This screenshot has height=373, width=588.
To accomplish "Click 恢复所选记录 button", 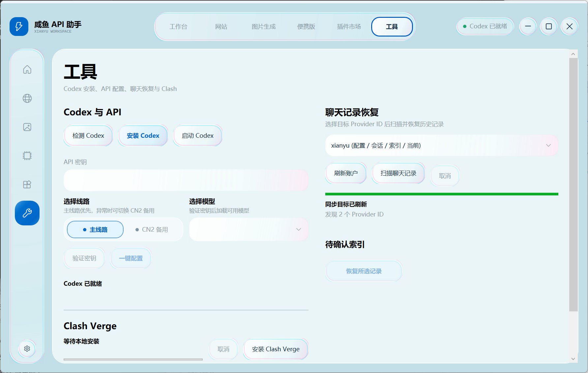I will click(x=364, y=271).
